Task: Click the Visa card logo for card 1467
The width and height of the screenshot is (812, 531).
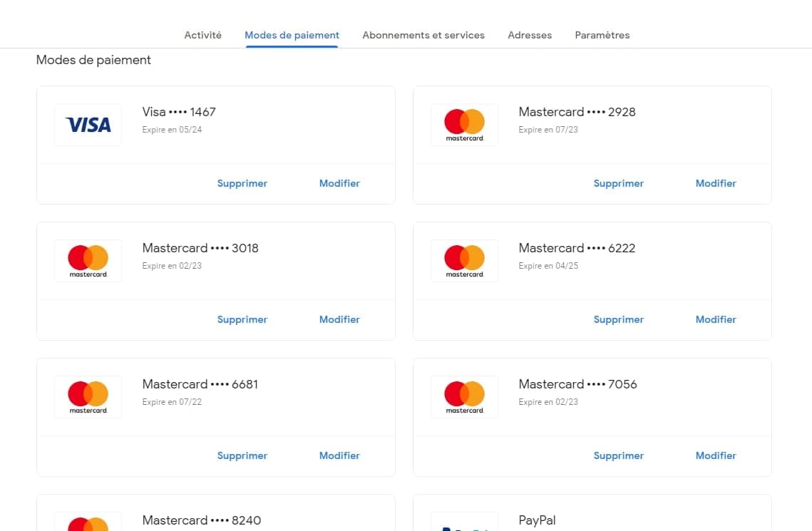Action: click(x=88, y=124)
